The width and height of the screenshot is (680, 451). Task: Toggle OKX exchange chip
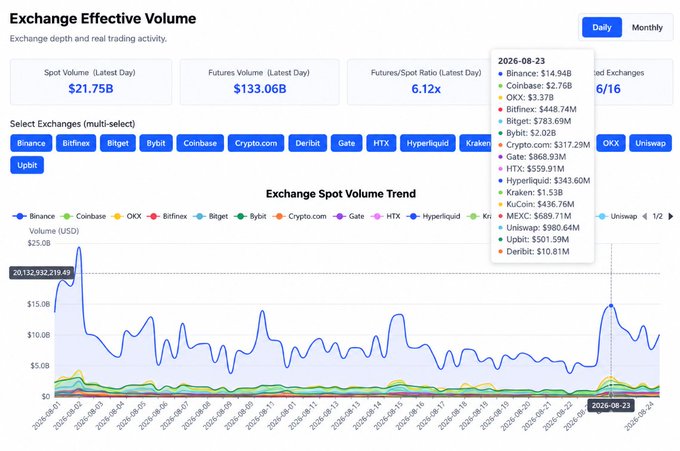pos(611,143)
